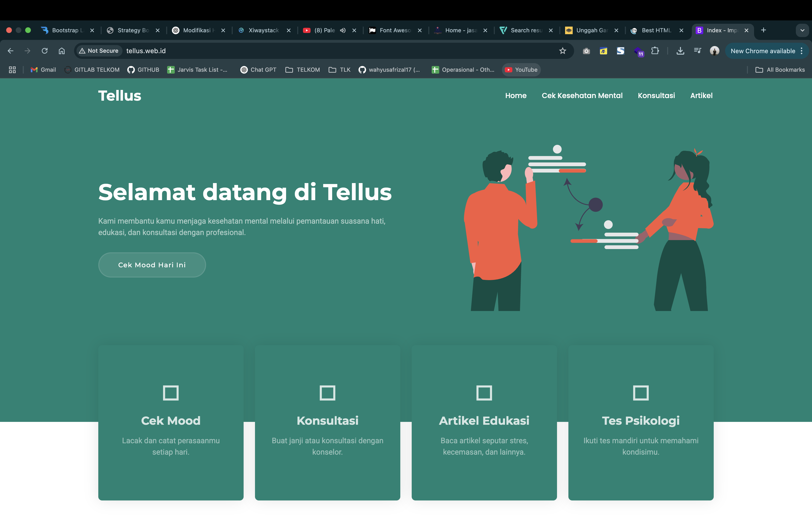
Task: Expand the tab search dropdown
Action: pos(802,30)
